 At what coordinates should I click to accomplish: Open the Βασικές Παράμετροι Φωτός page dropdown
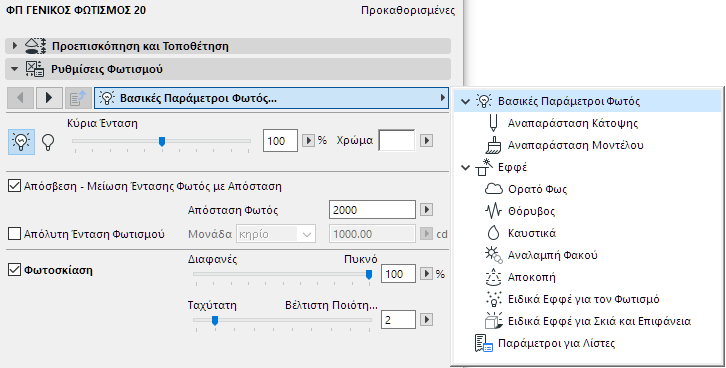pyautogui.click(x=271, y=98)
